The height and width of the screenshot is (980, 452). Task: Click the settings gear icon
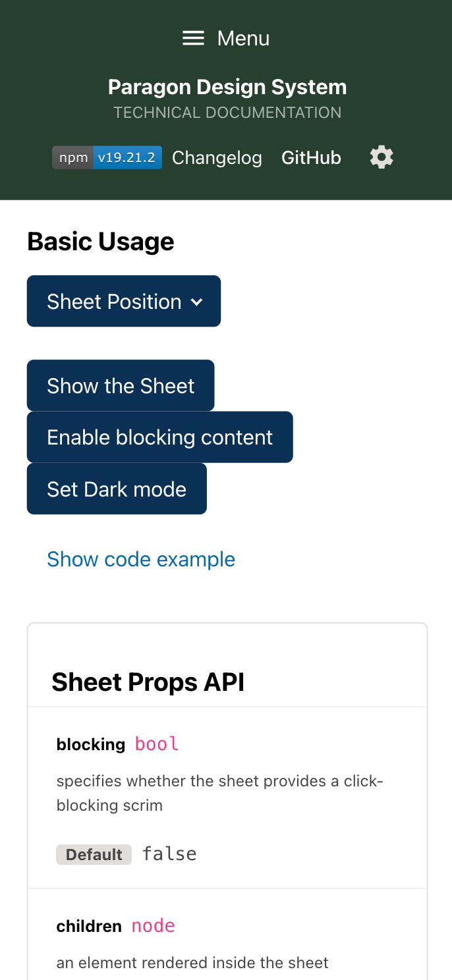click(x=381, y=157)
